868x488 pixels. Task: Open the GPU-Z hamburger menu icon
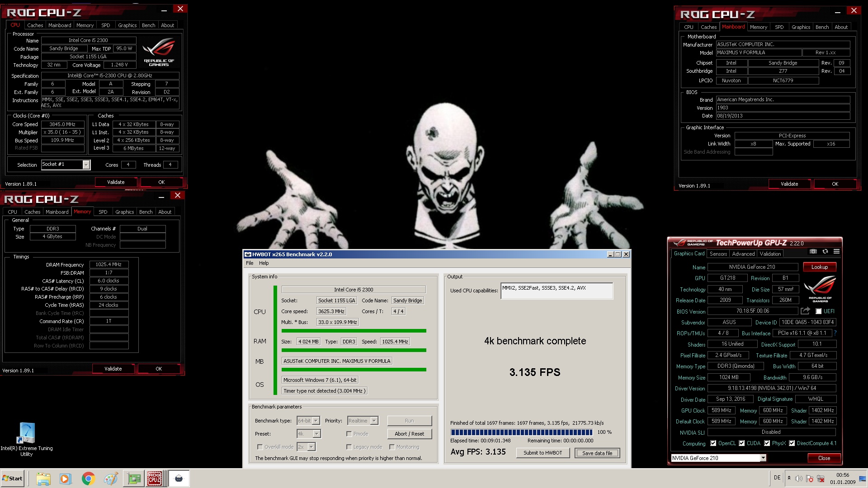click(x=836, y=251)
